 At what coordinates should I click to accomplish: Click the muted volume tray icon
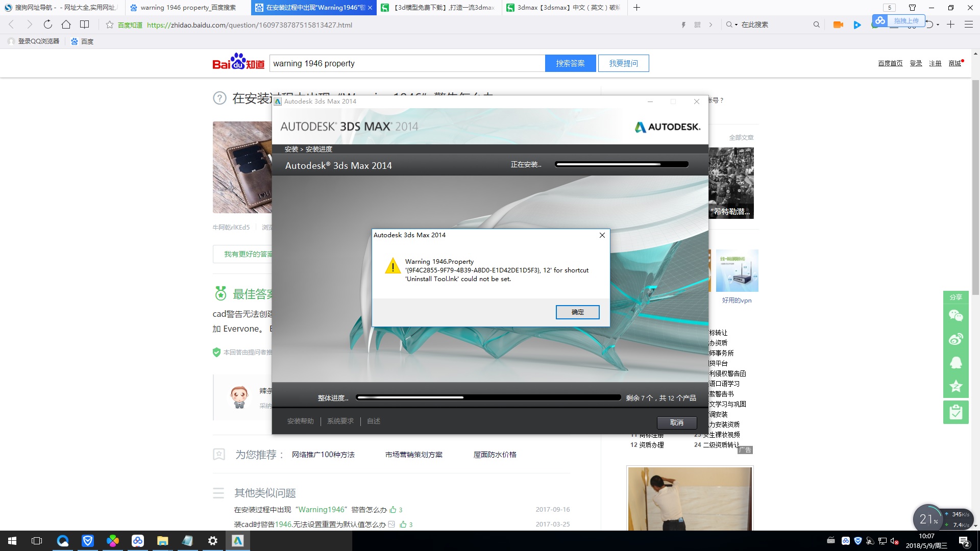coord(894,541)
